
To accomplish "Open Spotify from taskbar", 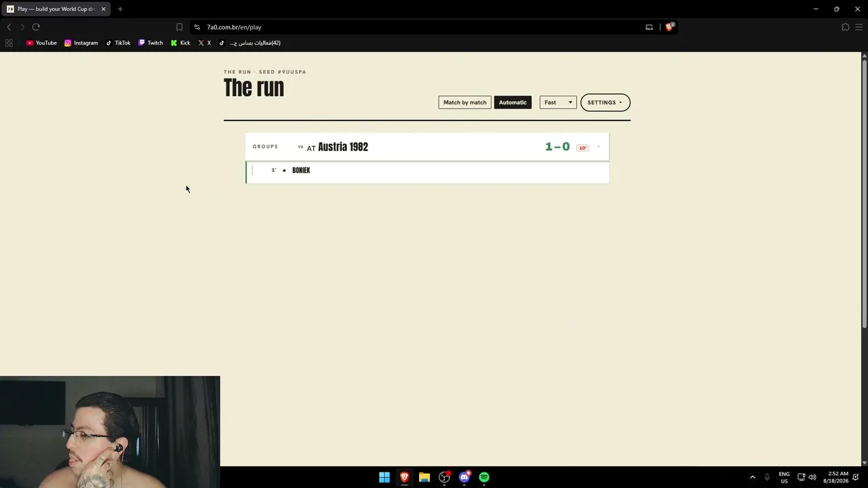I will [484, 477].
